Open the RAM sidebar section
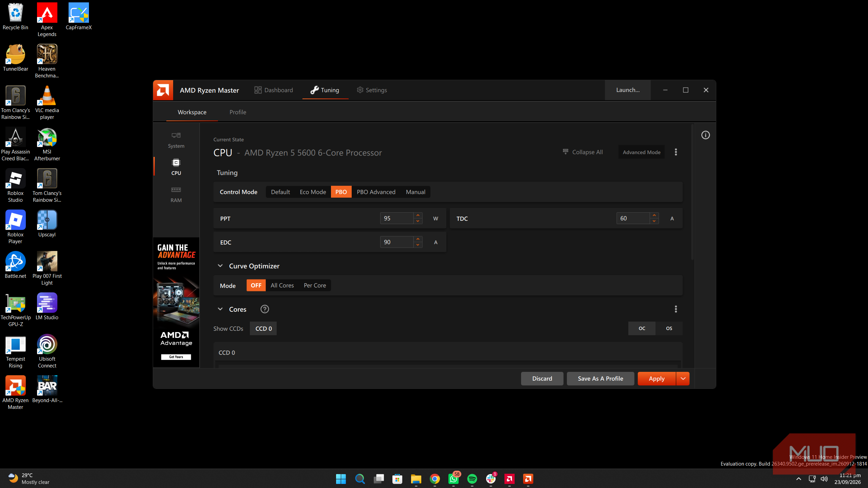Image resolution: width=868 pixels, height=488 pixels. click(176, 194)
